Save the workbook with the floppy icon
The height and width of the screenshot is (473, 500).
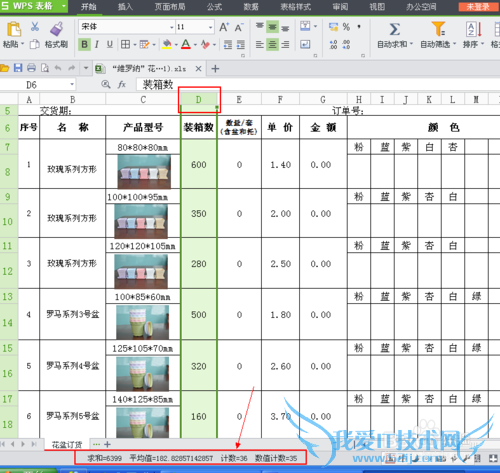pyautogui.click(x=18, y=68)
